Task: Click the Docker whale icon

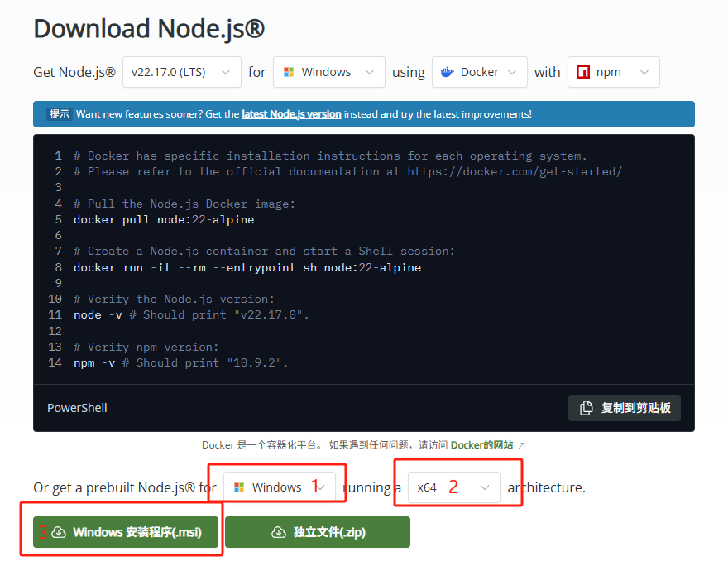Action: [447, 72]
